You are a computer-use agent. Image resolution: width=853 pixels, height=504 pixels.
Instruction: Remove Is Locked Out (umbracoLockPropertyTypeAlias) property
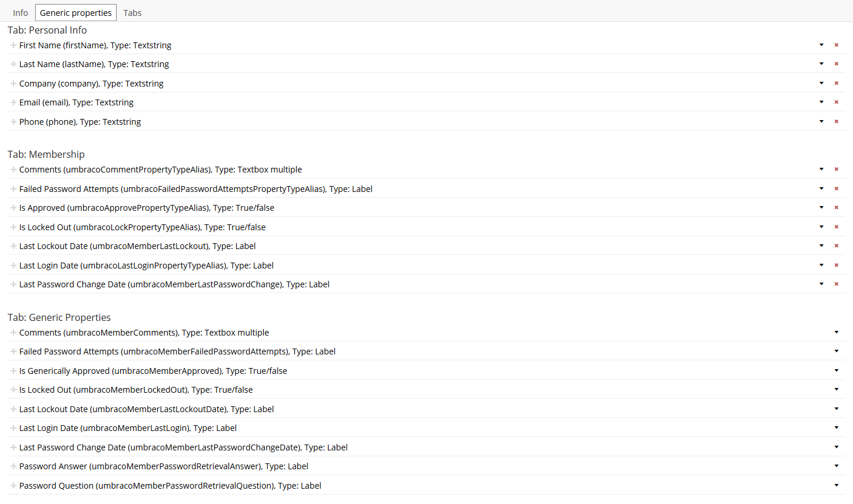click(836, 227)
